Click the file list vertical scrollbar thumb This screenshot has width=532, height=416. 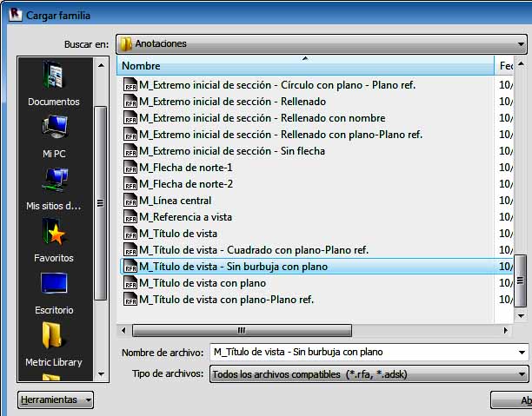pos(521,281)
